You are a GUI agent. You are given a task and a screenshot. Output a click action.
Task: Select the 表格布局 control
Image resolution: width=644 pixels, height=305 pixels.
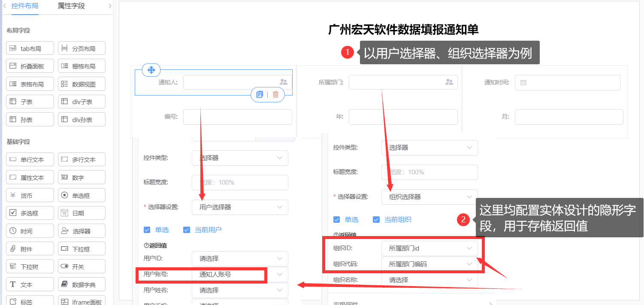[30, 84]
